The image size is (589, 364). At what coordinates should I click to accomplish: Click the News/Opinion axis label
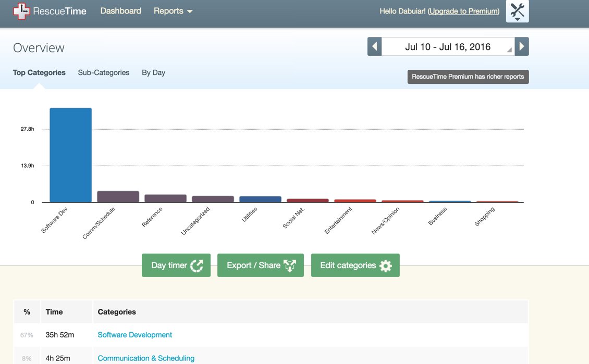click(x=385, y=221)
